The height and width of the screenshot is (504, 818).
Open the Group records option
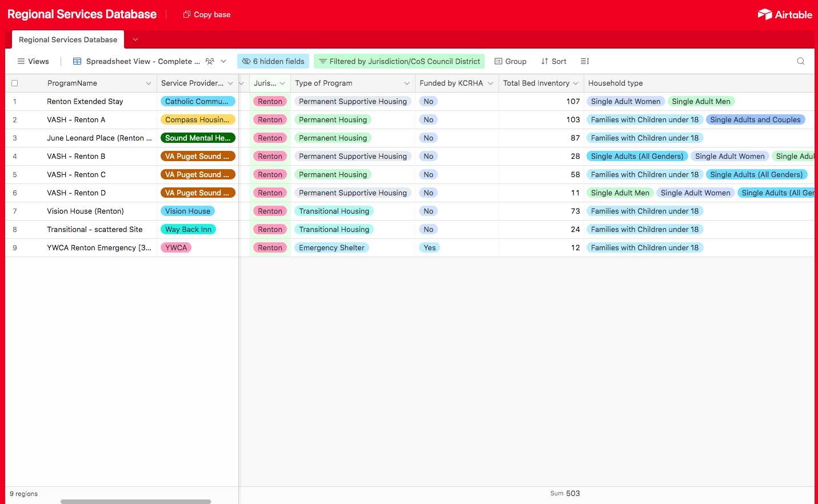pos(510,61)
